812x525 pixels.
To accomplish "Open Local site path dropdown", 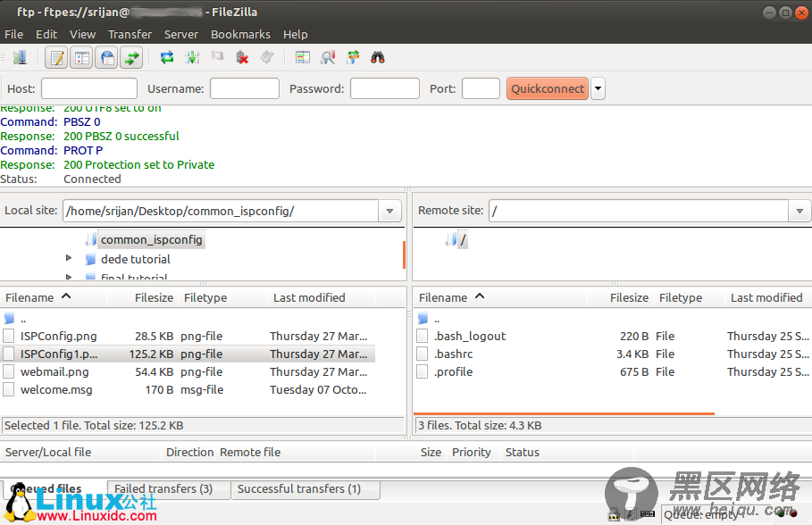I will [390, 212].
